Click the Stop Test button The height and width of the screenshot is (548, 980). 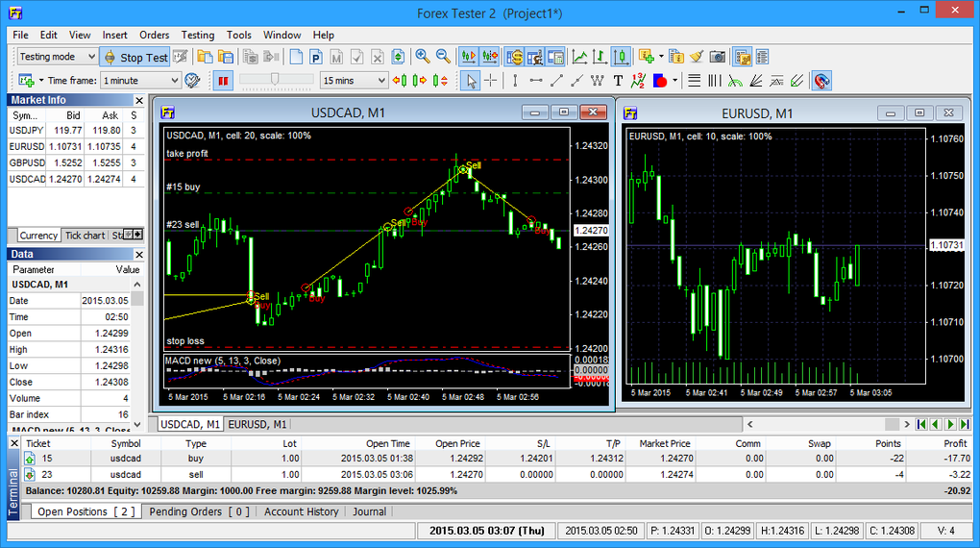(135, 57)
